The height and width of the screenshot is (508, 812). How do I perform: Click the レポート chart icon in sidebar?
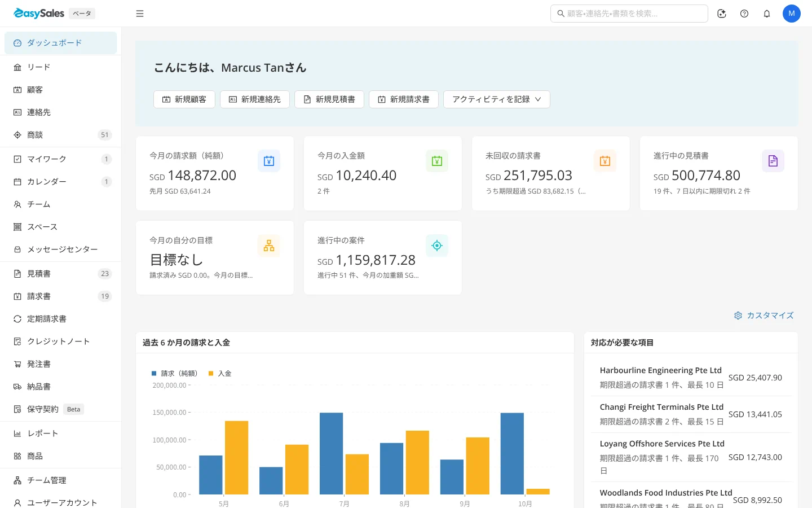pyautogui.click(x=17, y=433)
